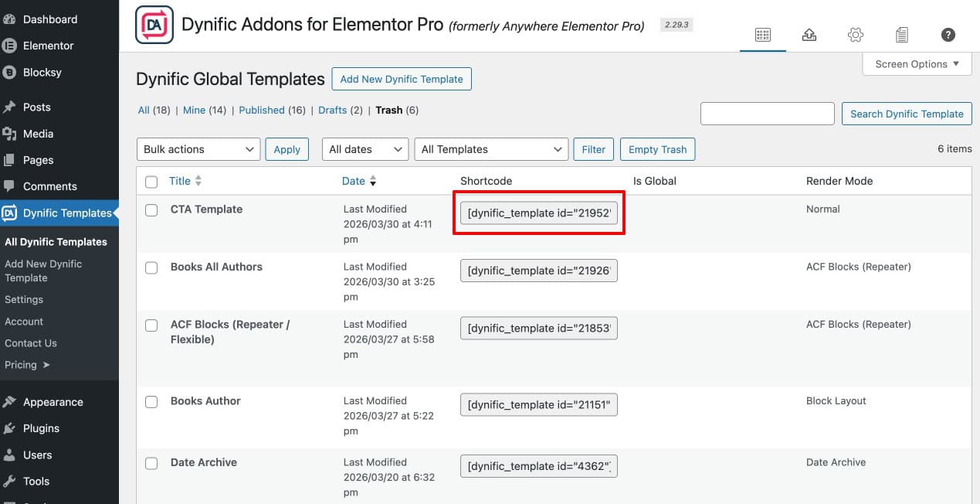Select the Books Author row checkbox

151,402
